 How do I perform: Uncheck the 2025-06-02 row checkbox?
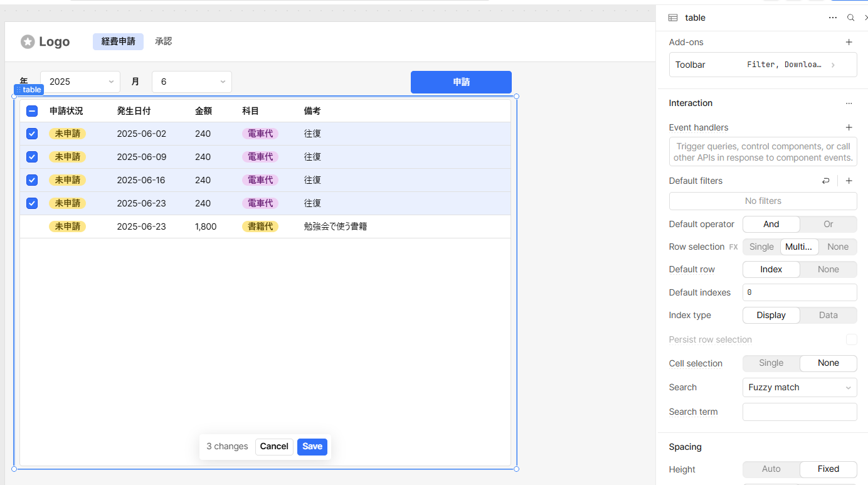click(x=32, y=134)
